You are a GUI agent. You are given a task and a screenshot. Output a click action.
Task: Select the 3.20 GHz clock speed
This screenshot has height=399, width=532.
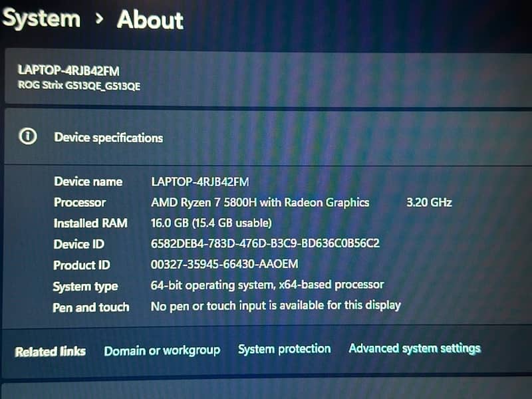429,203
